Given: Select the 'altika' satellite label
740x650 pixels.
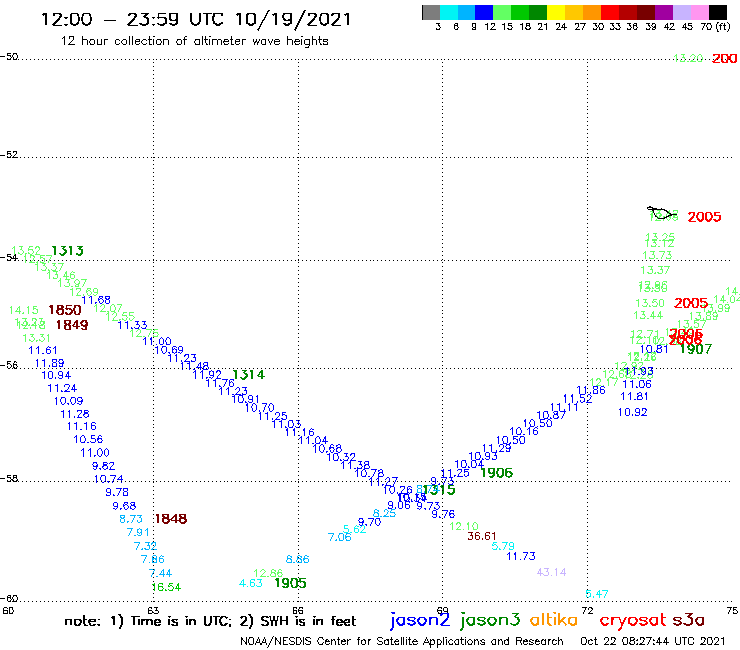Looking at the screenshot, I should (x=554, y=620).
